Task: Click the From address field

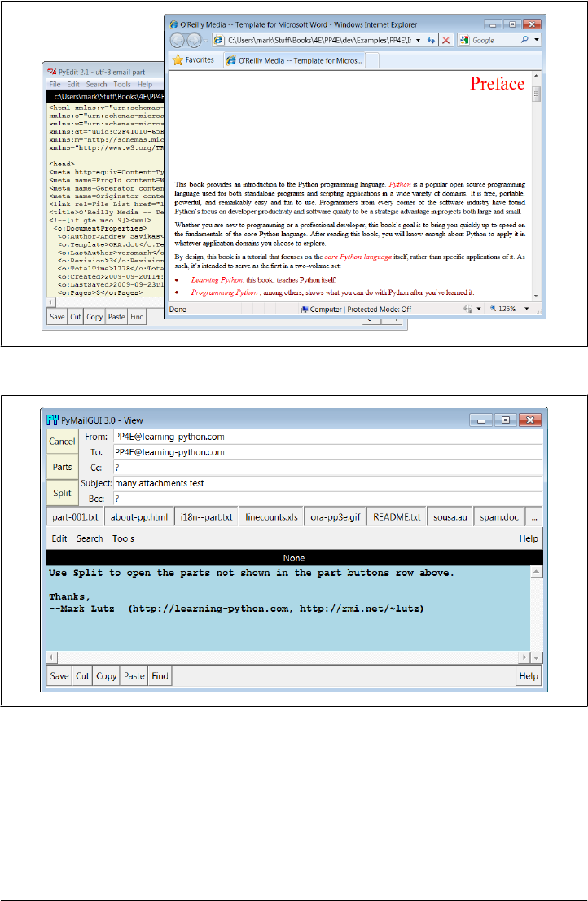Action: coord(328,437)
